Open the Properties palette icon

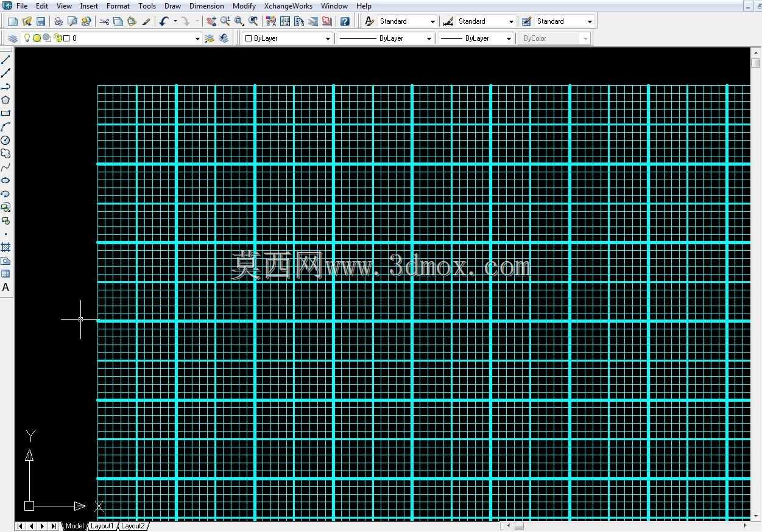(271, 21)
